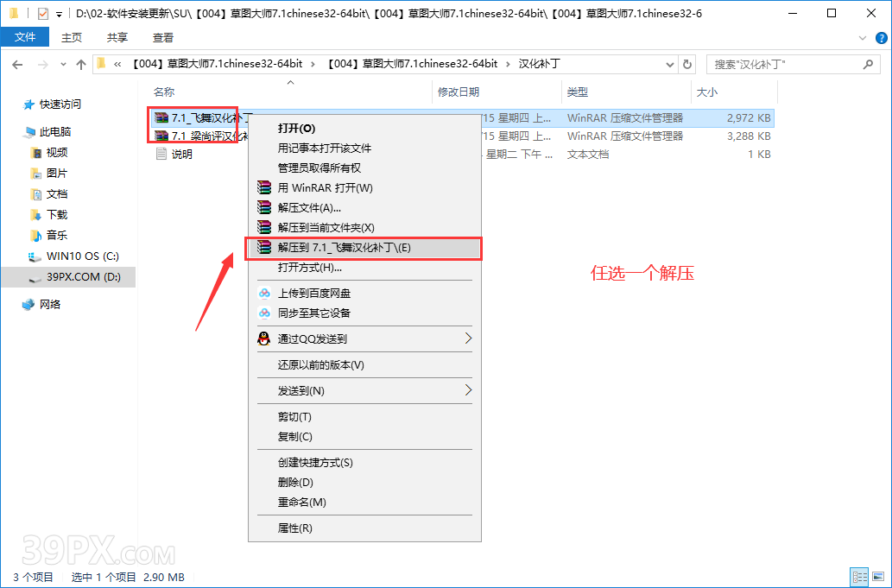Open the ribbon collapse chevron on the right
Viewport: 892px width, 588px height.
[x=862, y=36]
